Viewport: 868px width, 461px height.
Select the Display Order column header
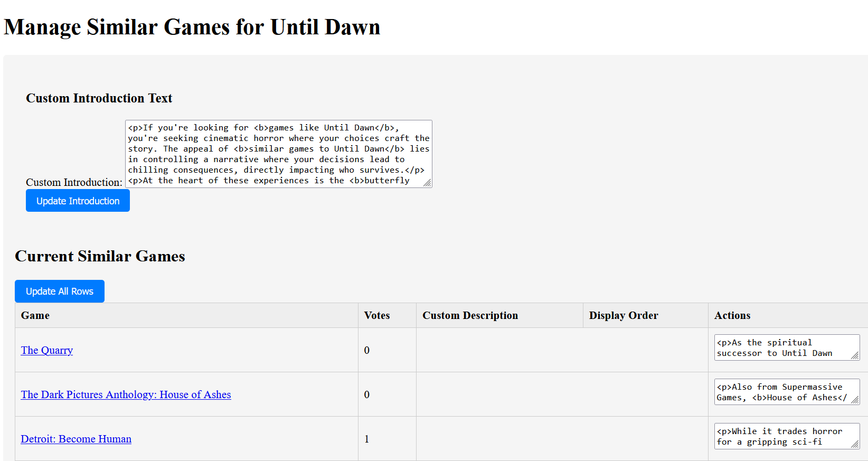[624, 315]
